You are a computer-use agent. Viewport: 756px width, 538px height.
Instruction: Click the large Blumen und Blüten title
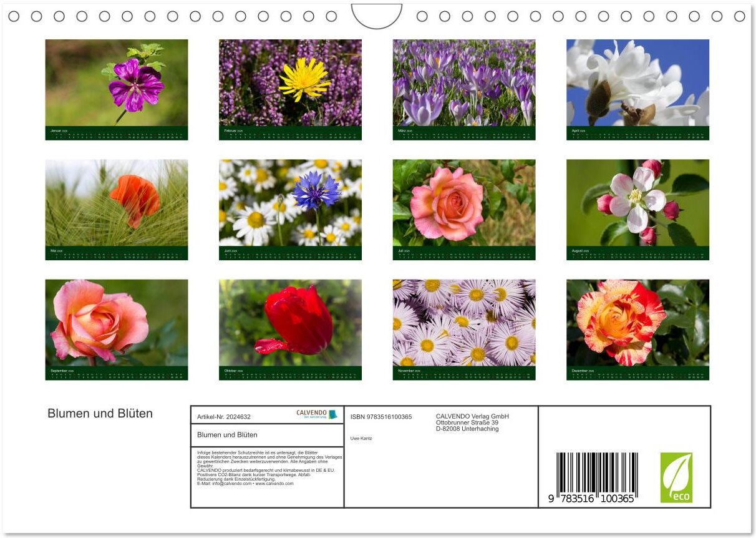tap(100, 413)
